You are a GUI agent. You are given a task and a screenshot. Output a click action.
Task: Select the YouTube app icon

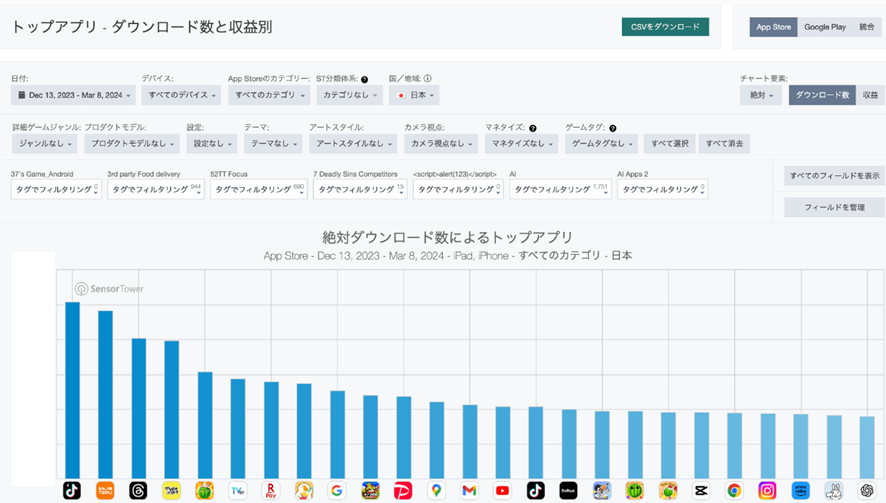coord(502,491)
